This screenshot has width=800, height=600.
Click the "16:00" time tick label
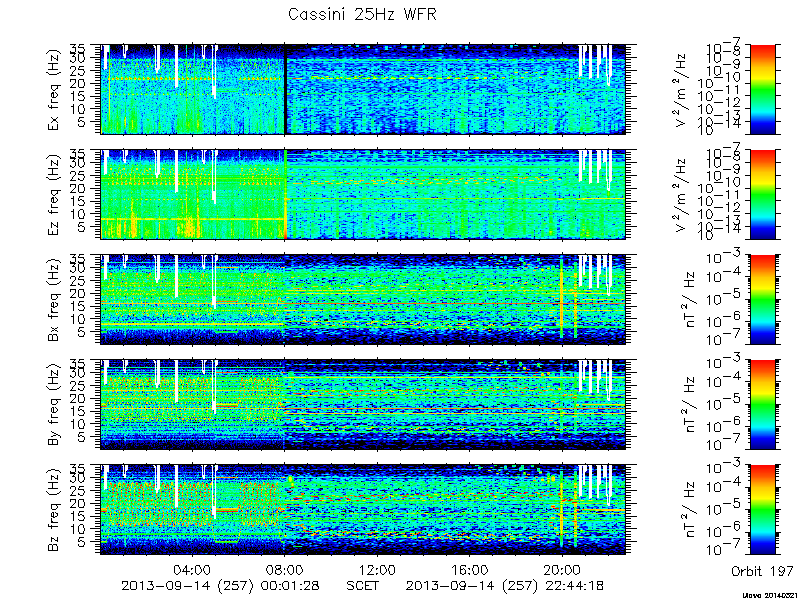click(x=469, y=569)
